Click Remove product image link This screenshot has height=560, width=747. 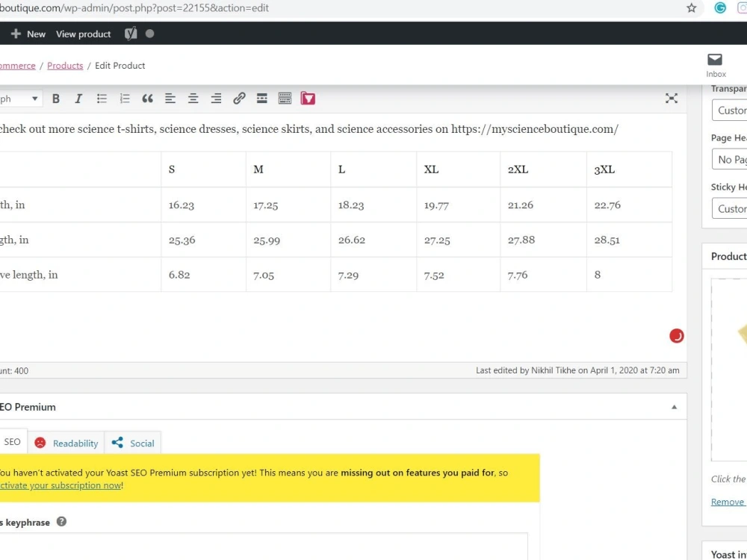pos(728,502)
